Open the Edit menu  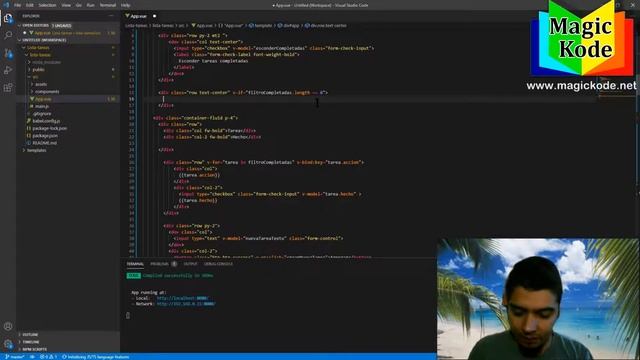[30, 5]
